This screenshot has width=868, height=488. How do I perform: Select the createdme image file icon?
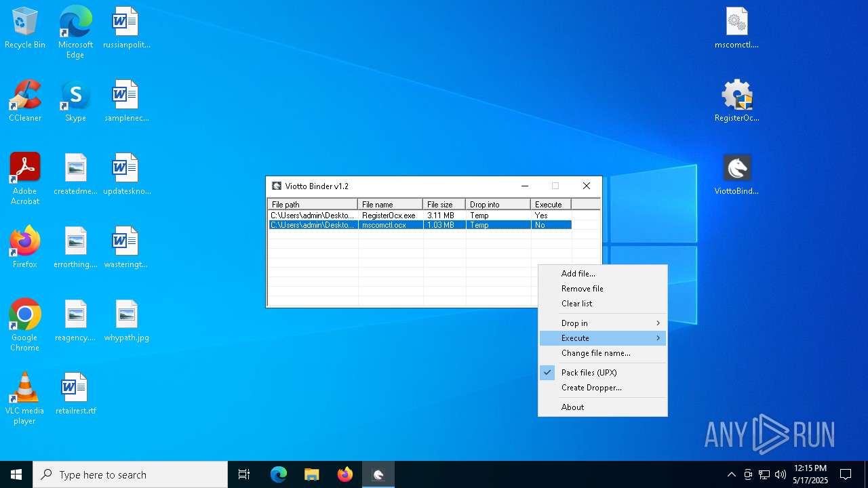(x=75, y=175)
